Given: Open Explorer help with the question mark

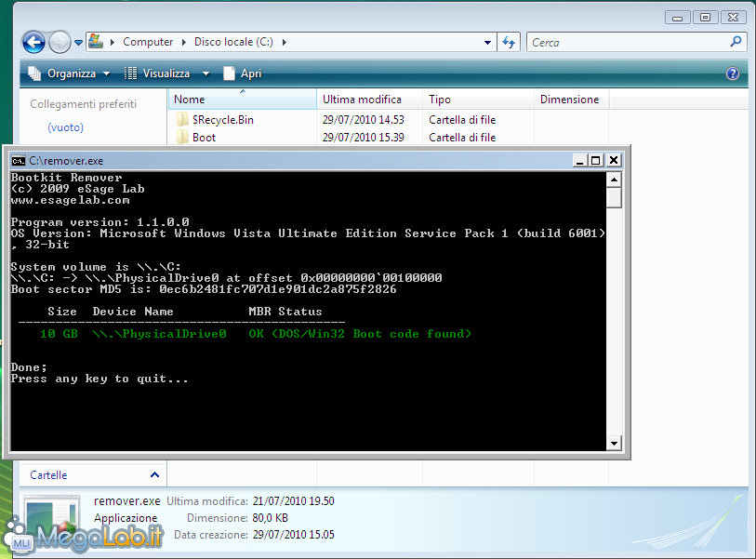Looking at the screenshot, I should [733, 73].
